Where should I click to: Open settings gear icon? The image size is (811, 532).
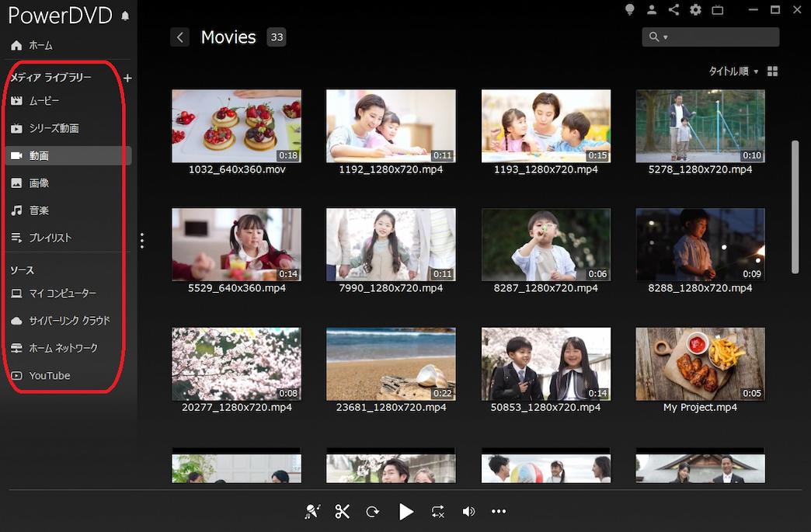pyautogui.click(x=696, y=9)
